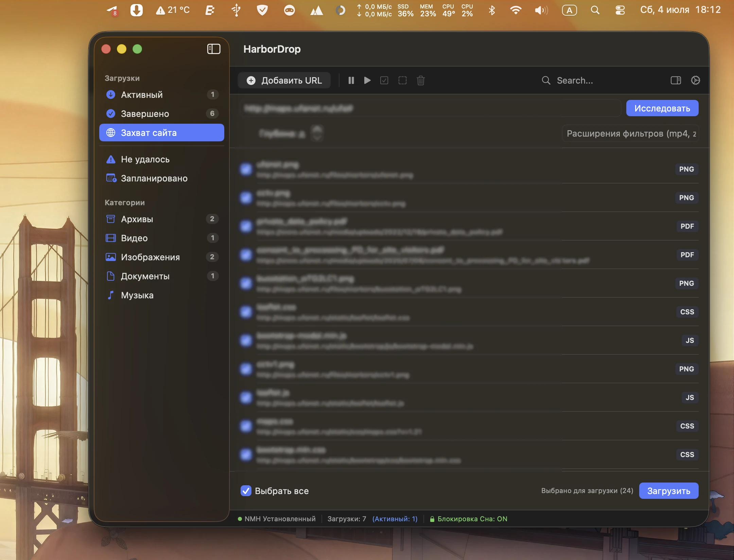Open the Музыка category
This screenshot has height=560, width=734.
coord(162,295)
